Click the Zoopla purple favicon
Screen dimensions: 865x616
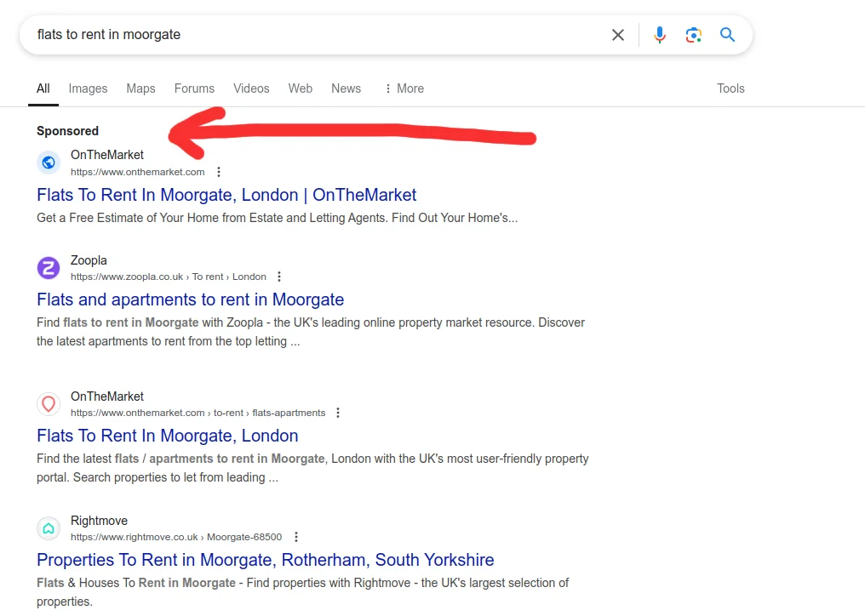click(x=49, y=268)
